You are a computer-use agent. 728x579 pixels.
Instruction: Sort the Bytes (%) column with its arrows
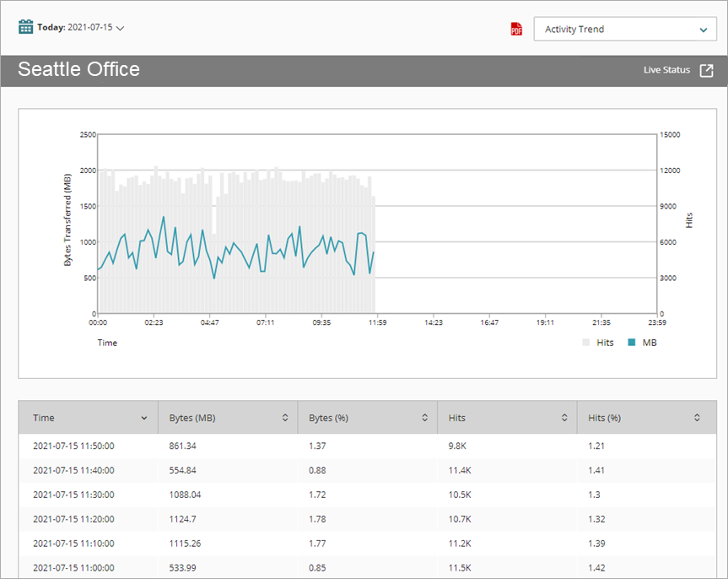426,417
